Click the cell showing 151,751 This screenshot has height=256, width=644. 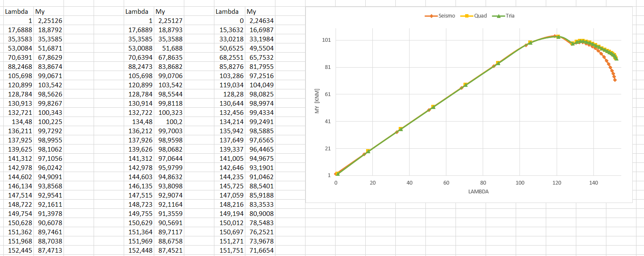click(x=229, y=251)
